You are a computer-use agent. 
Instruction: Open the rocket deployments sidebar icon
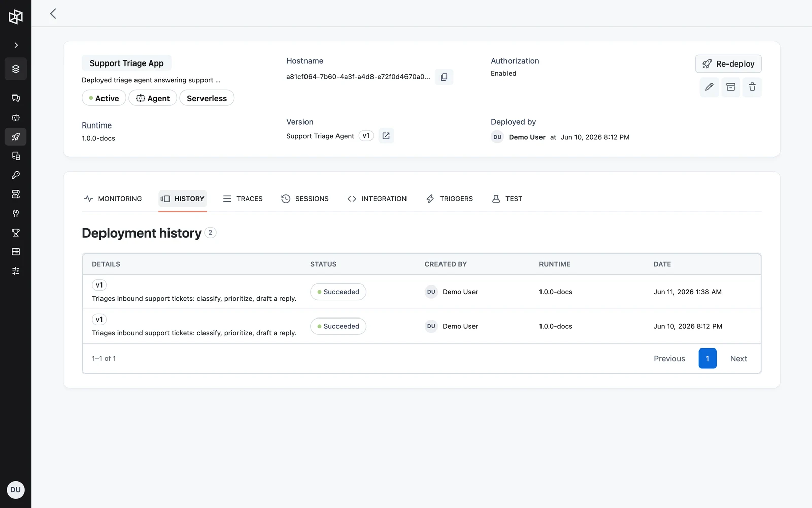[x=16, y=137]
